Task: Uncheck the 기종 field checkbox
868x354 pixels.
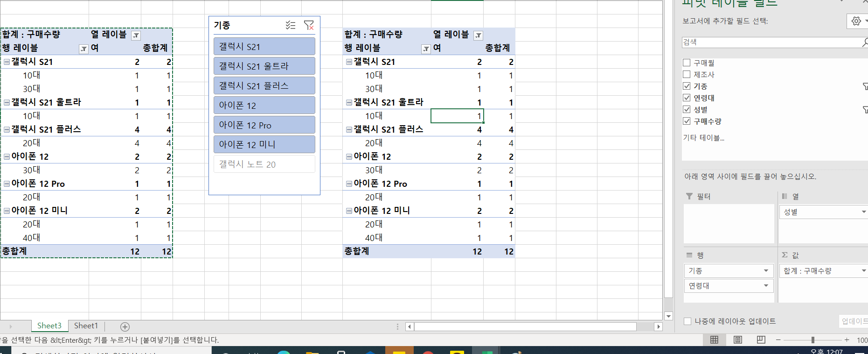Action: click(x=687, y=86)
